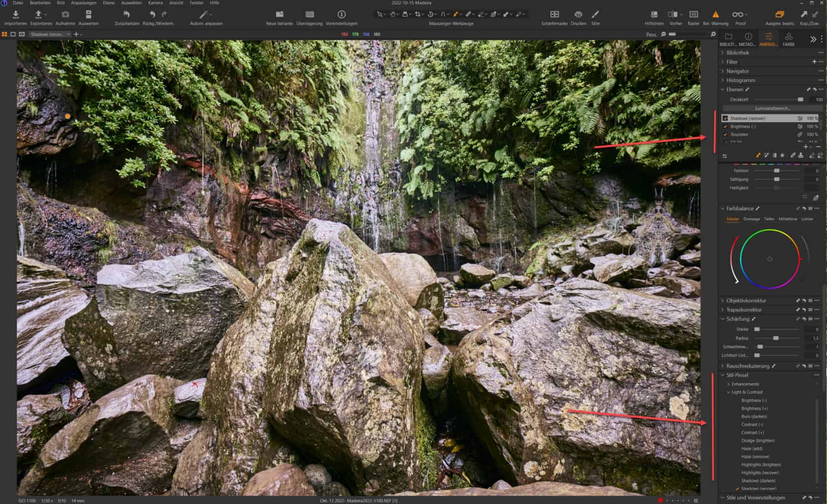The image size is (827, 504).
Task: Toggle the Raster grid icon
Action: coord(694,14)
